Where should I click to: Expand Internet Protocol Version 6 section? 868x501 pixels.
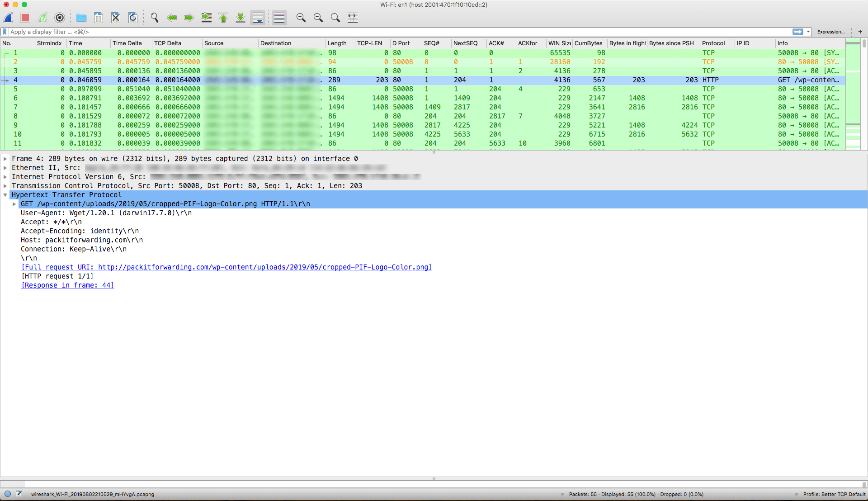5,177
